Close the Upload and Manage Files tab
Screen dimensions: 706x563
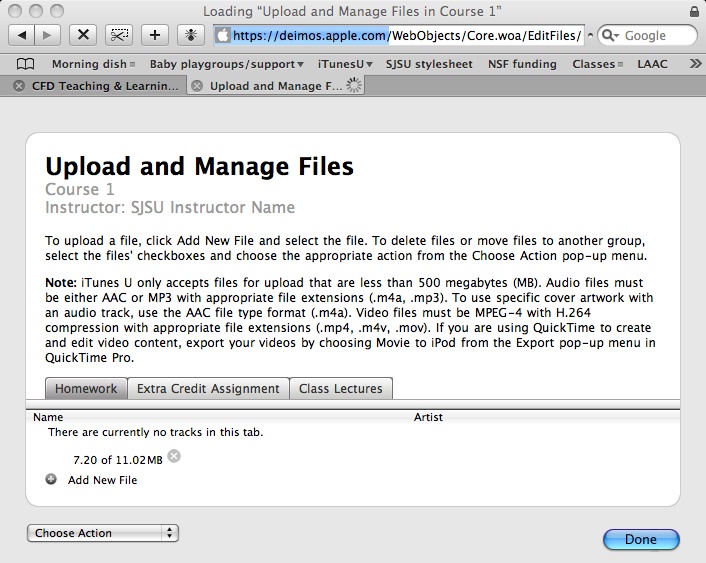coord(197,86)
